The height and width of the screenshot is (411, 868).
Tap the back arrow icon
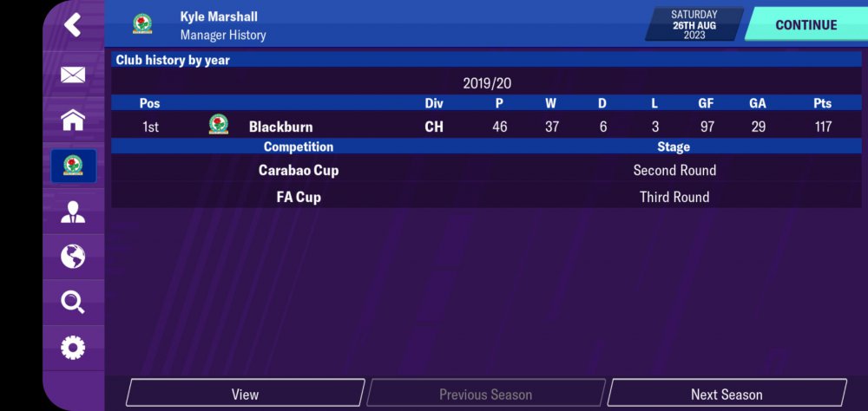point(73,24)
